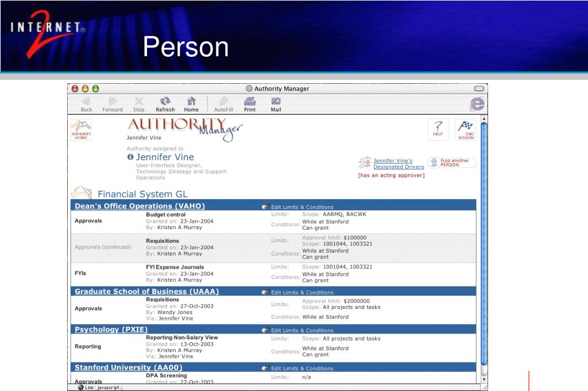Click pencil icon in Stanford University row

265,368
